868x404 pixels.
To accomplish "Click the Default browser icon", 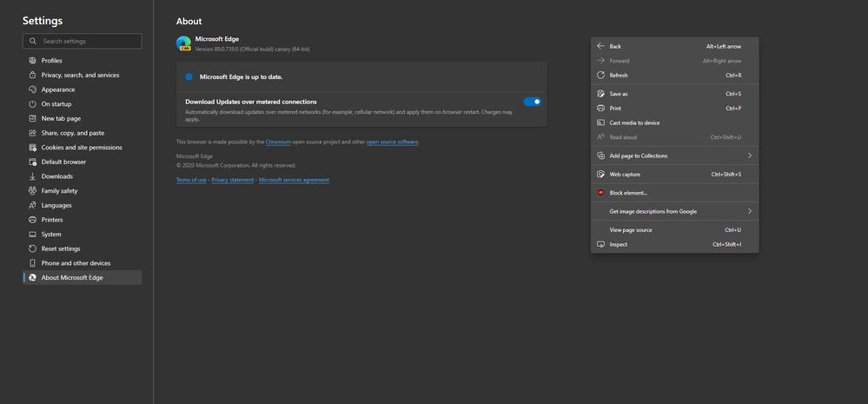I will (x=32, y=162).
